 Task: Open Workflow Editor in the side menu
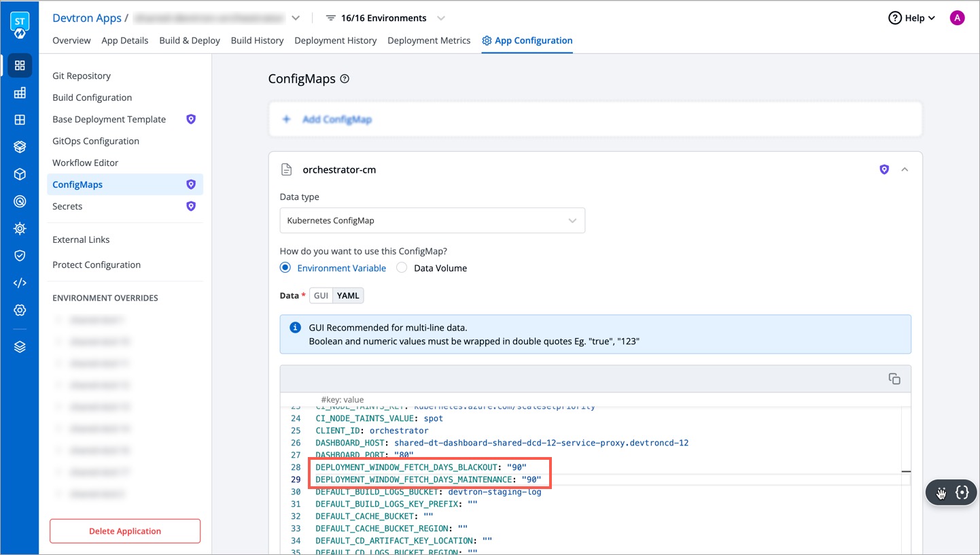pyautogui.click(x=86, y=163)
